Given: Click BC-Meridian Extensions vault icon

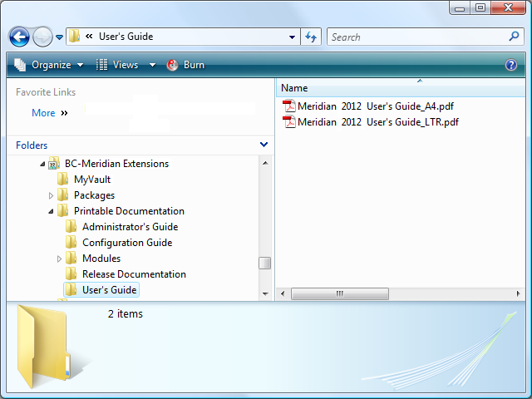Looking at the screenshot, I should (54, 163).
